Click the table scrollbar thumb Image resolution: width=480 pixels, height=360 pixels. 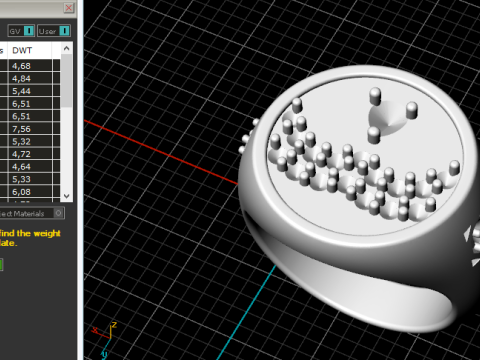pyautogui.click(x=67, y=81)
